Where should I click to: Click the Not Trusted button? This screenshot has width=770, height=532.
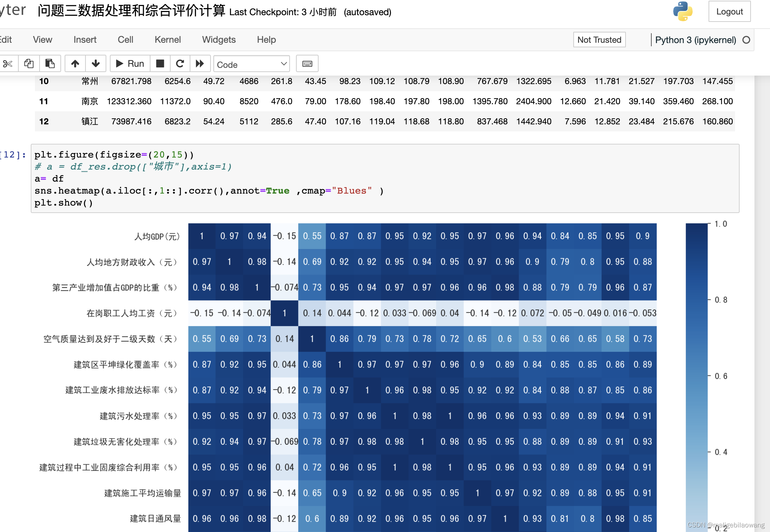599,40
